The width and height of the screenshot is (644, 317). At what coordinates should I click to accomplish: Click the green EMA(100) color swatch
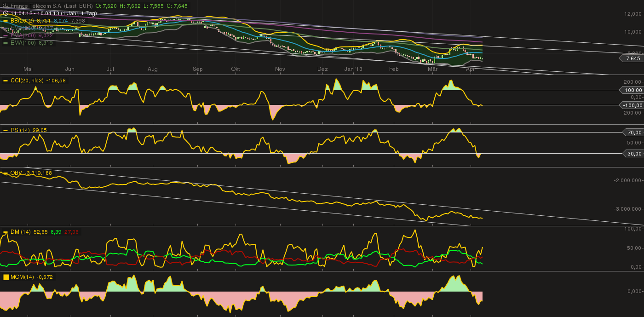click(6, 43)
